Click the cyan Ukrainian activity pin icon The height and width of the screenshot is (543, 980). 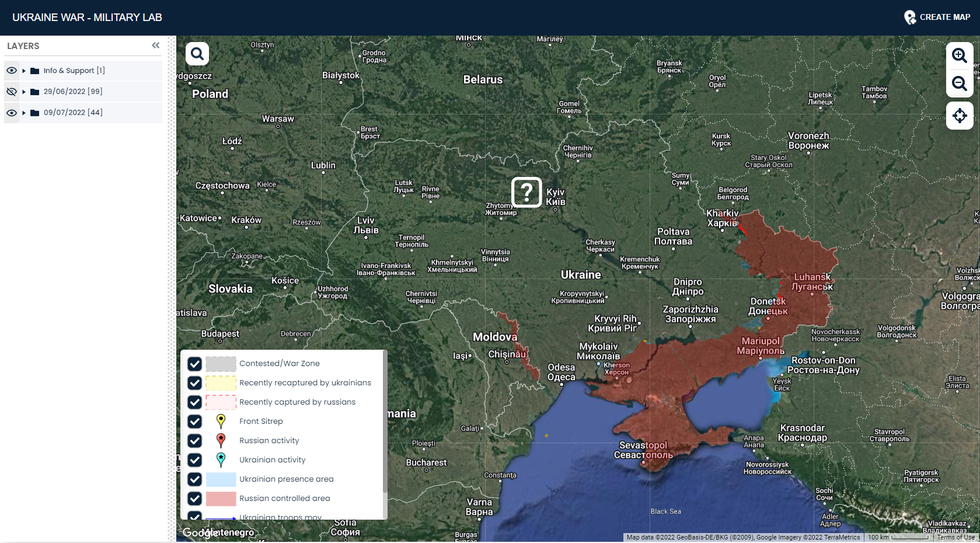(221, 460)
